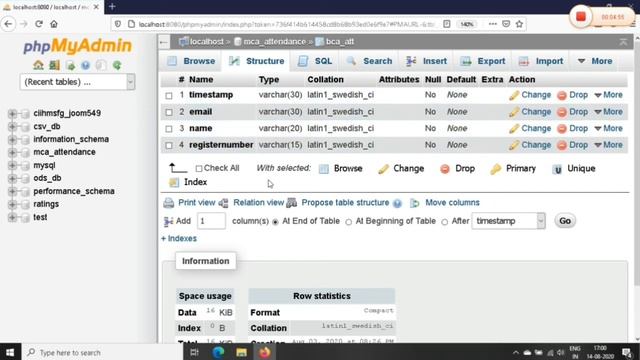Click the Propose table structure help icon
Screen dimensions: 640x360
(397, 203)
